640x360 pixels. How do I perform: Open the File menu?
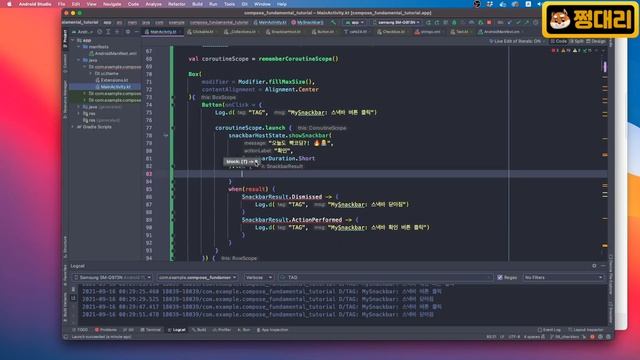(61, 4)
